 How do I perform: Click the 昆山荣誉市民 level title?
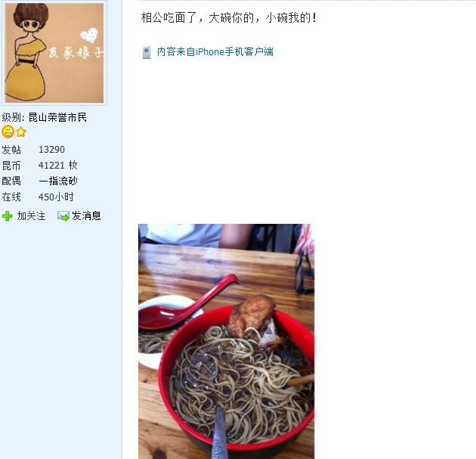tap(57, 117)
